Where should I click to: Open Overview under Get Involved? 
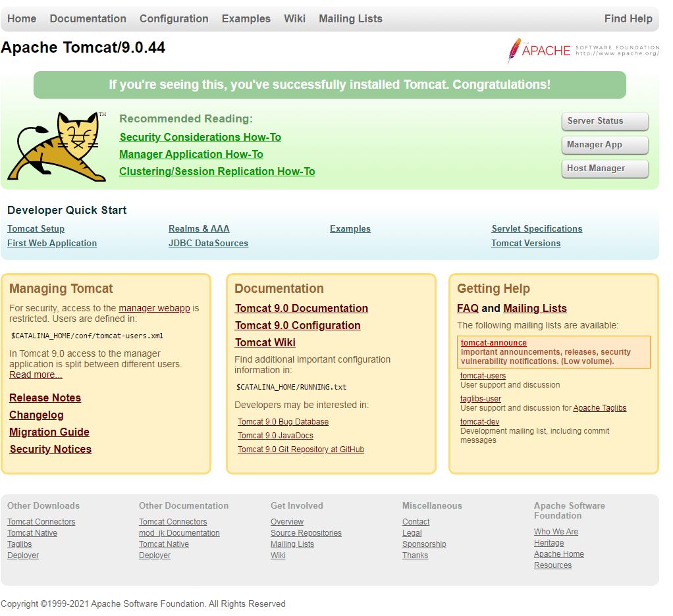(x=287, y=522)
